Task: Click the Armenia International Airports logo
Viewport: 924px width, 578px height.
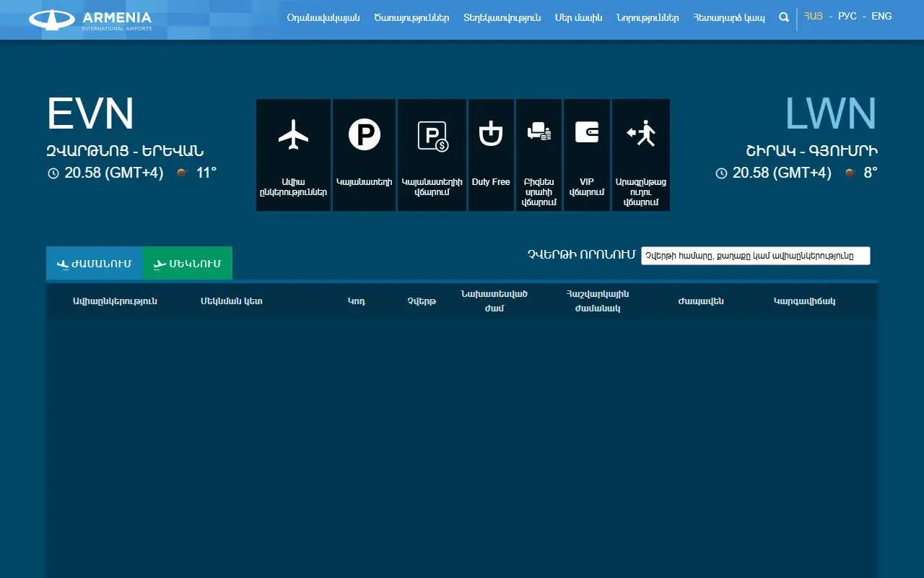Action: 90,20
